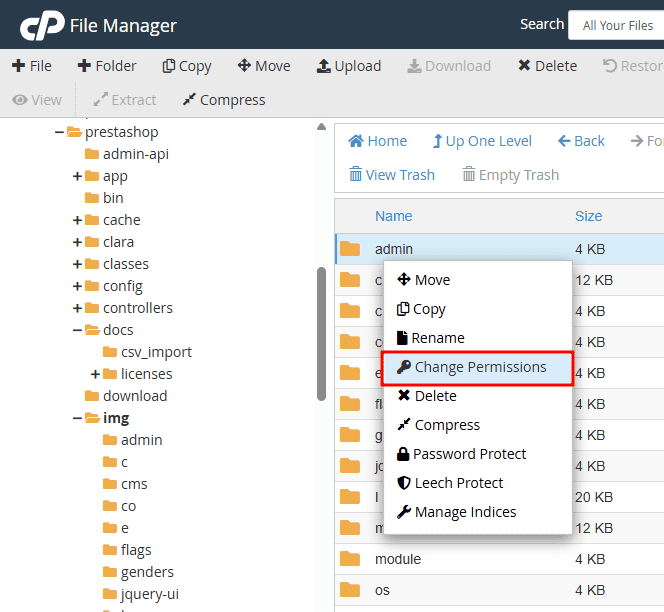Choose Manage Indices from context menu

point(477,512)
